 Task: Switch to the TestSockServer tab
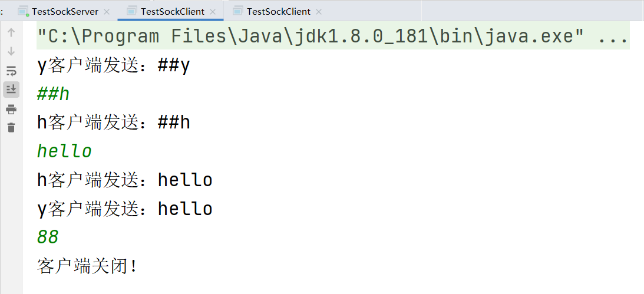[65, 12]
